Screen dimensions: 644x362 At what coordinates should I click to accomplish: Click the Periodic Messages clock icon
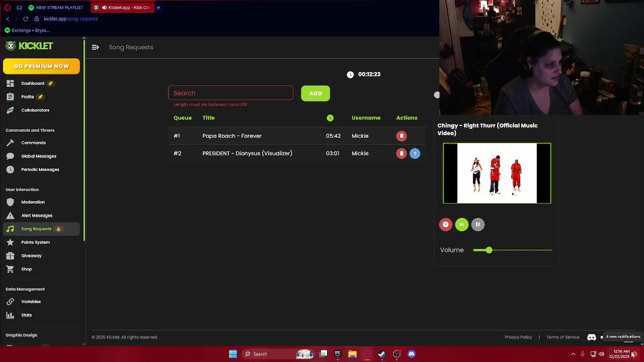point(10,169)
